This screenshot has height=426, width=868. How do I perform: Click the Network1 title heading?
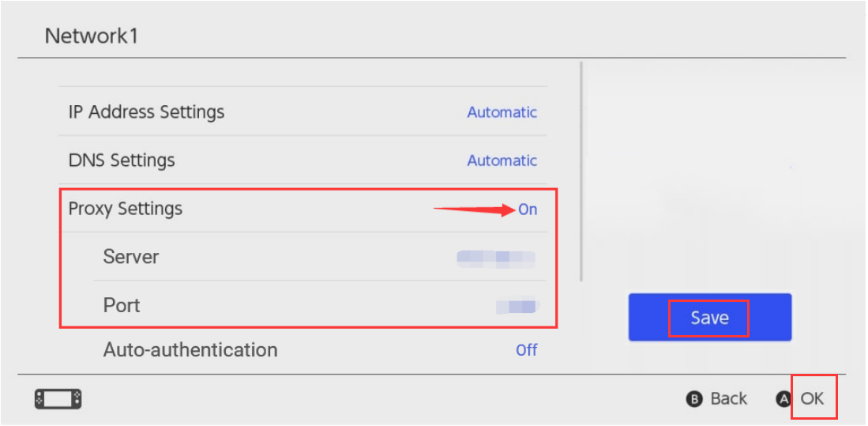[x=92, y=36]
